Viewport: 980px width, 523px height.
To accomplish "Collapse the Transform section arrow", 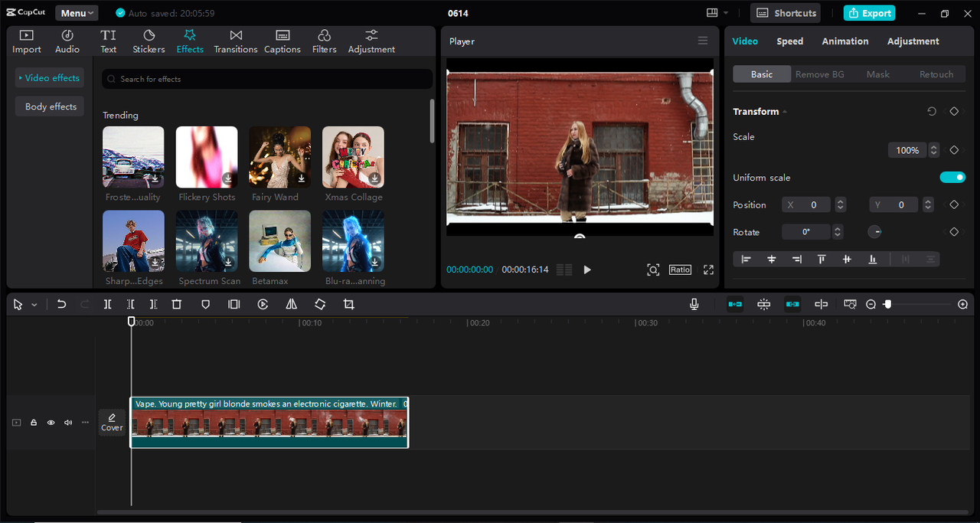I will point(785,112).
